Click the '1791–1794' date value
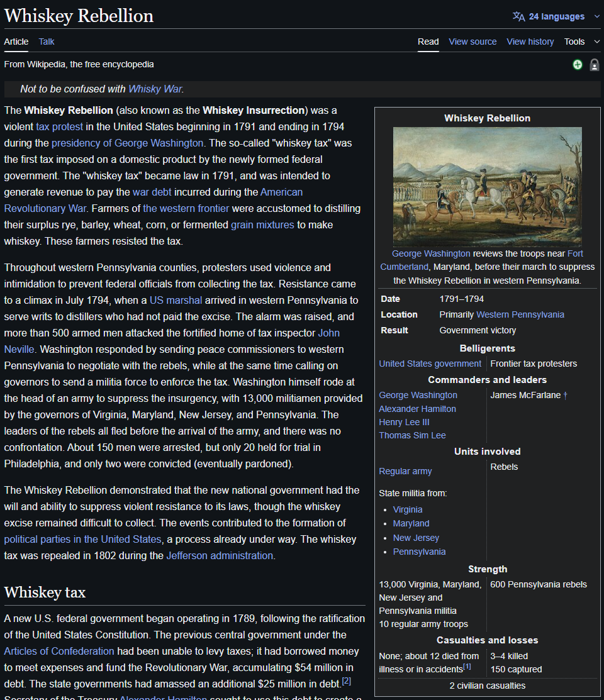Viewport: 604px width, 700px height. click(461, 299)
